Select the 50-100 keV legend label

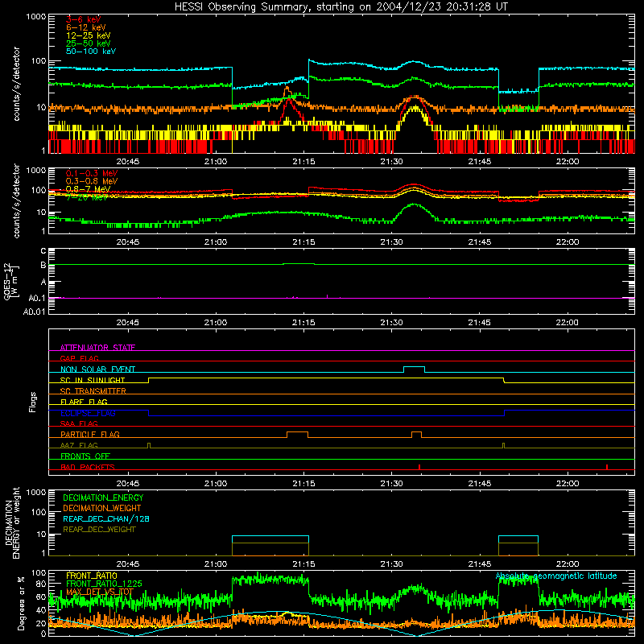(x=91, y=52)
